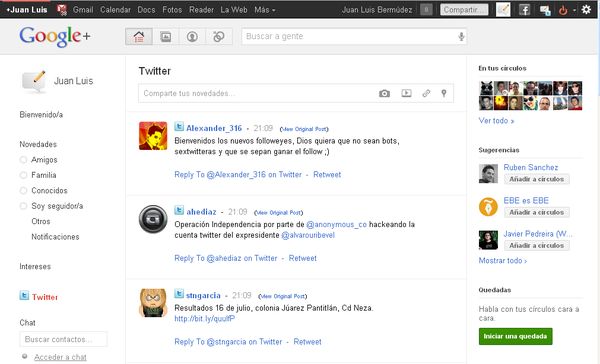Click the Home stream icon
Screen dimensions: 600x364
139,37
